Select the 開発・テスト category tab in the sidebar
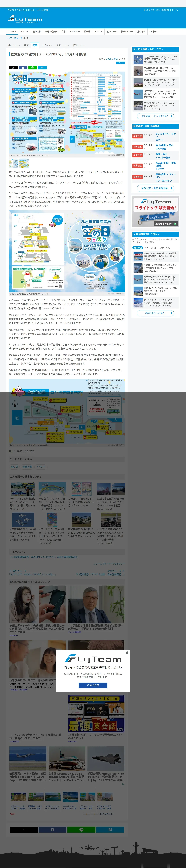The height and width of the screenshot is (868, 186). click(x=151, y=248)
